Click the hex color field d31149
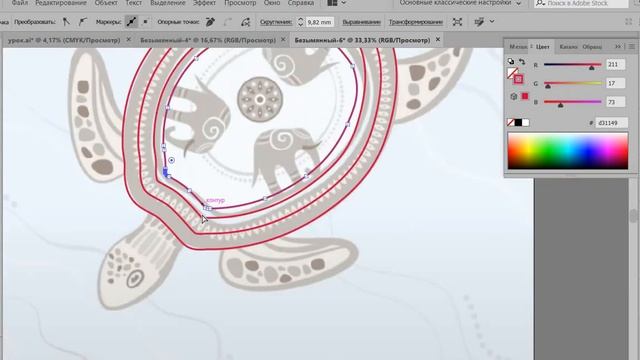Viewport: 640px width, 360px height. pos(611,122)
